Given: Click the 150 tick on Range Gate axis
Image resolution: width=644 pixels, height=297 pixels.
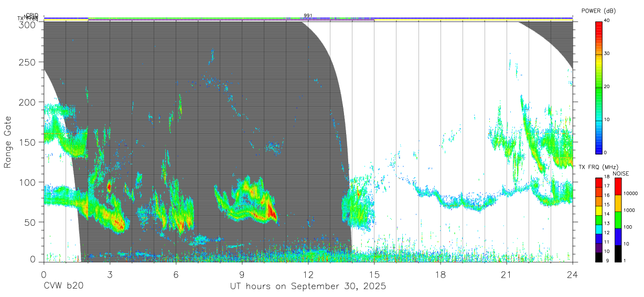Looking at the screenshot, I should (x=28, y=142).
